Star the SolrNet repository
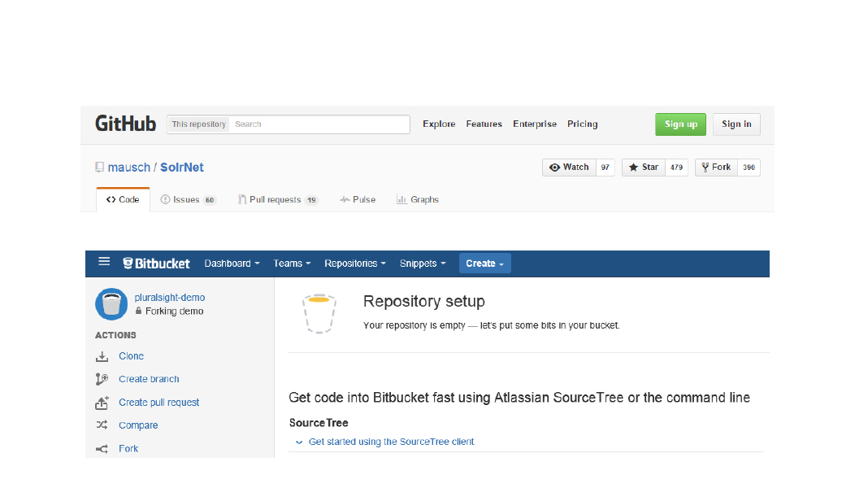Screen dimensions: 868x488 pos(643,168)
